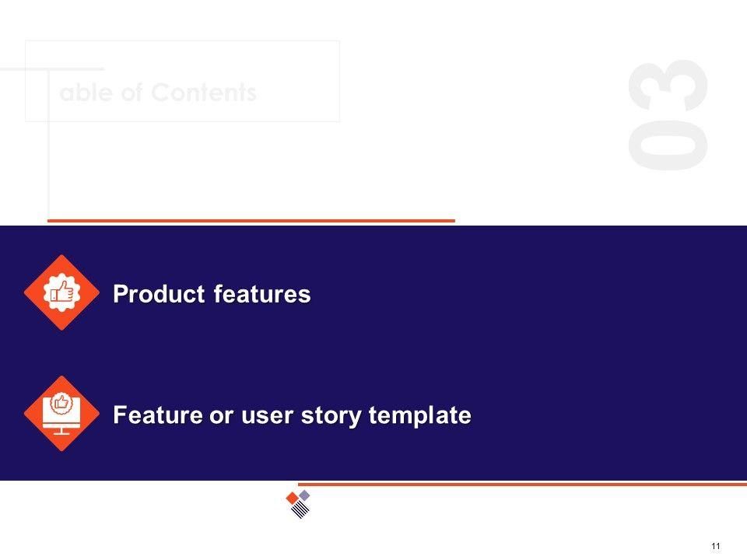747x560 pixels.
Task: Click the slide page number 11
Action: [x=716, y=545]
